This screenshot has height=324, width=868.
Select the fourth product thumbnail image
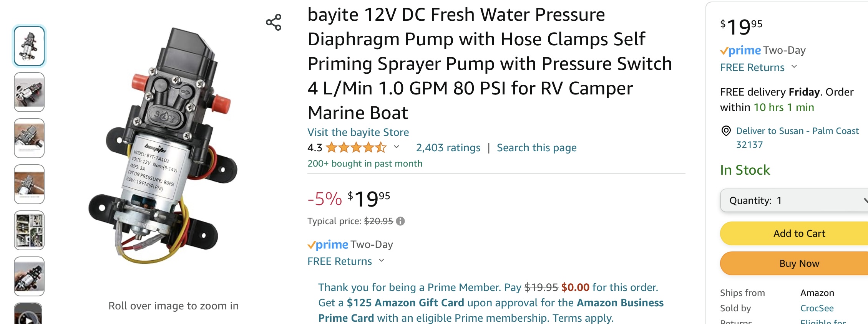29,184
